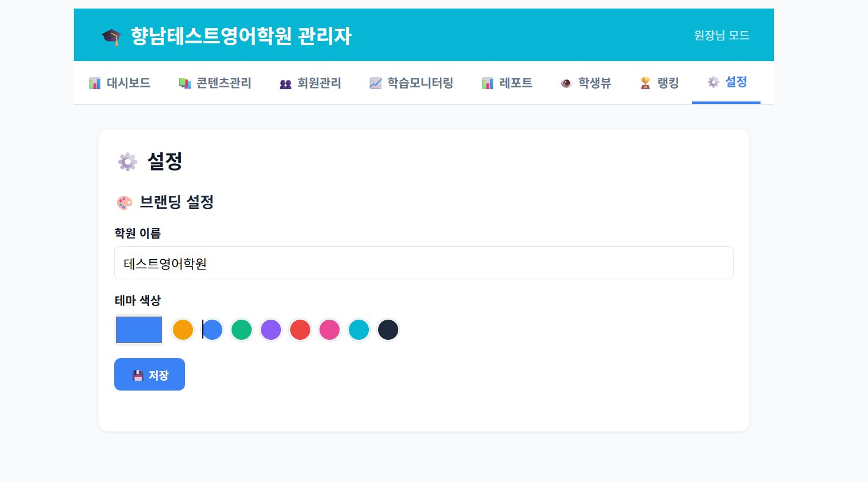The width and height of the screenshot is (868, 481).
Task: Click the people icon for 회원관리
Action: pos(285,83)
